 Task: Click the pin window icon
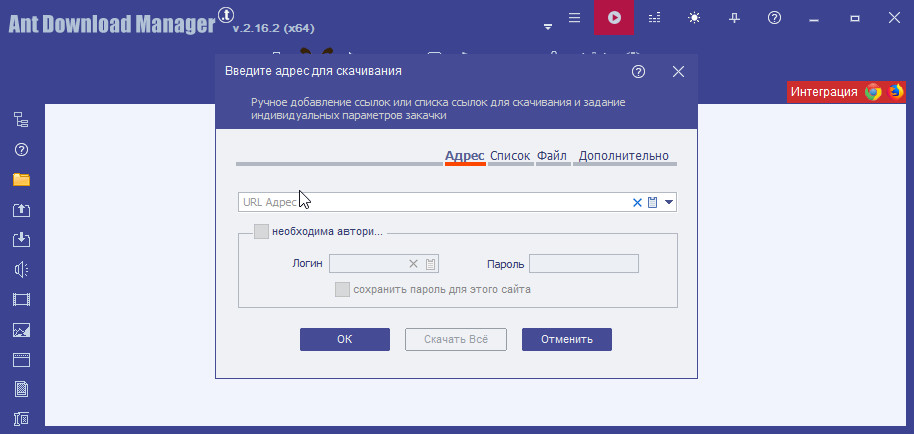point(735,18)
